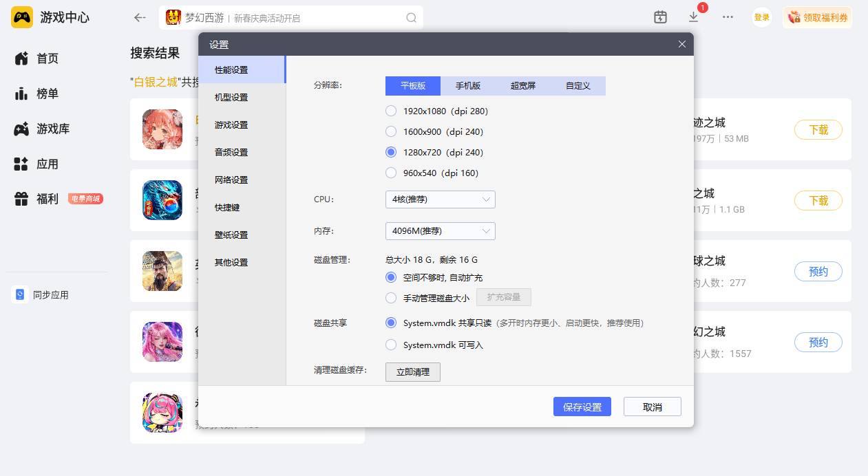Click the 应用 apps grid icon
Screen dimensions: 868x476
[x=21, y=164]
